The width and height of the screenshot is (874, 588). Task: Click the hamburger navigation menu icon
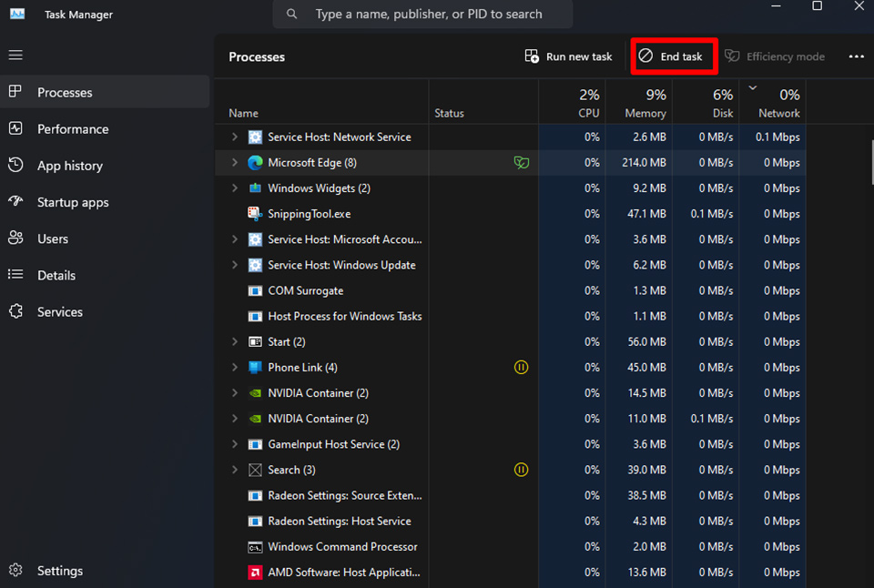(x=15, y=56)
